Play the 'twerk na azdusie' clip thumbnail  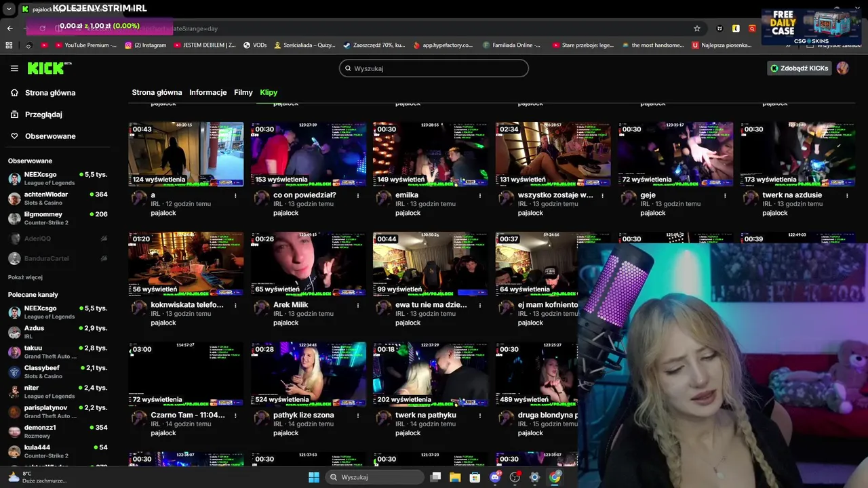point(797,154)
